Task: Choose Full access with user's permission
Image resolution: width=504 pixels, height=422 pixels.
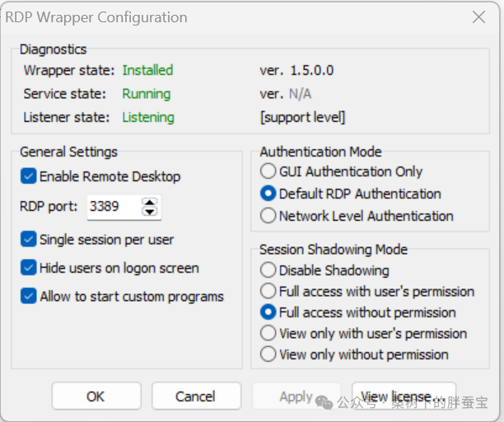Action: pyautogui.click(x=268, y=291)
